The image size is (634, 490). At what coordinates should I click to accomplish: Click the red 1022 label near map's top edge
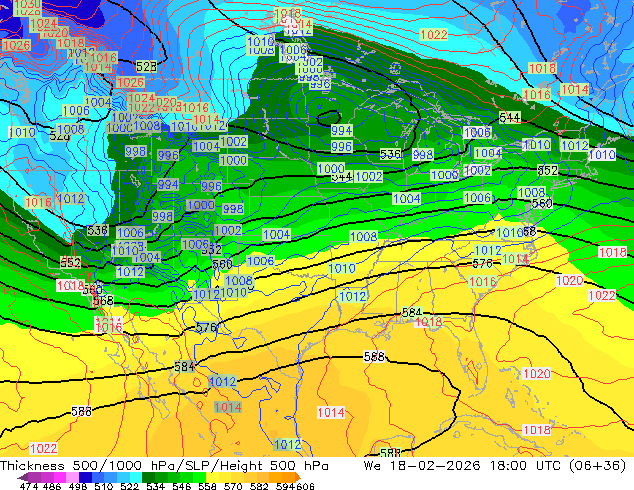[434, 35]
